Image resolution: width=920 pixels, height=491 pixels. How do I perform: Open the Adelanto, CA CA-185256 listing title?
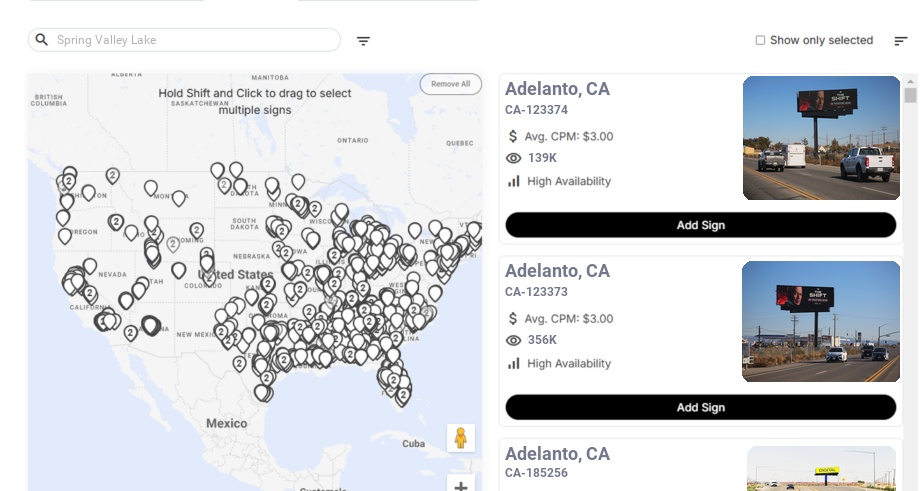557,454
